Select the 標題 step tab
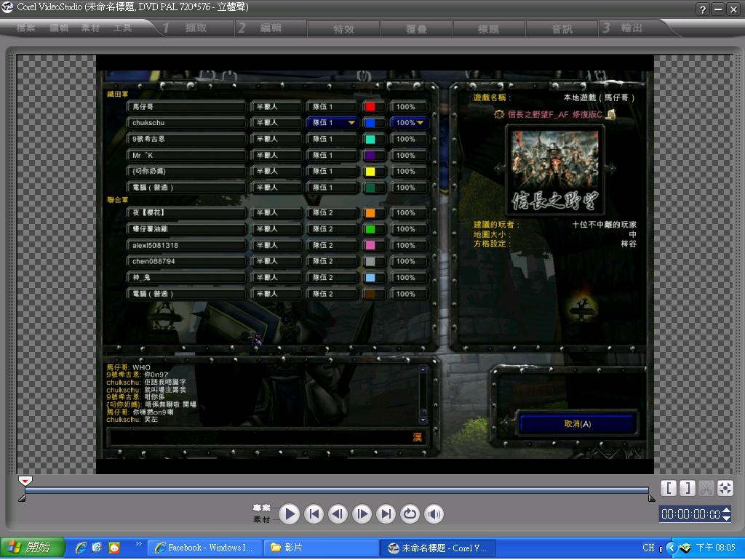The width and height of the screenshot is (745, 560). click(x=488, y=29)
